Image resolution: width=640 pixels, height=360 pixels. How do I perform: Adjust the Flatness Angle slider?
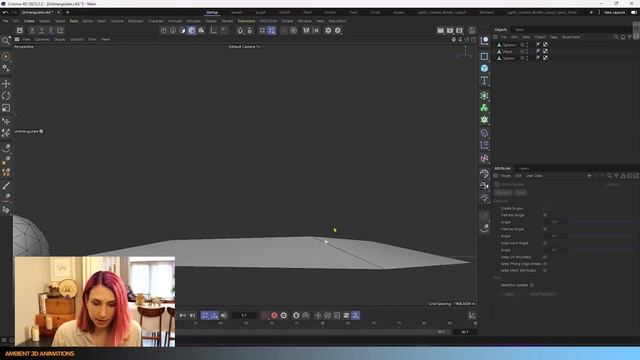point(603,222)
